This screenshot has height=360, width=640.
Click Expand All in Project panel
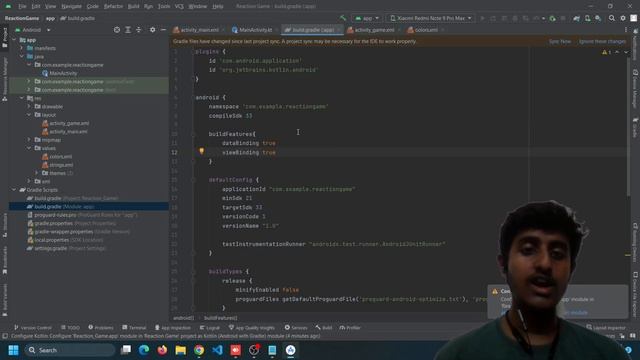tap(128, 30)
